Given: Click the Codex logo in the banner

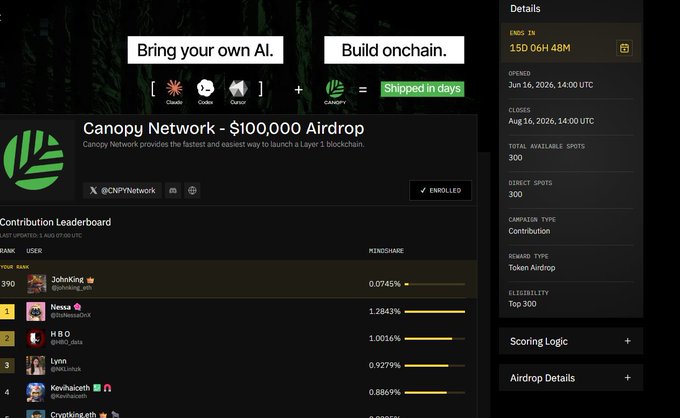Looking at the screenshot, I should click(206, 88).
